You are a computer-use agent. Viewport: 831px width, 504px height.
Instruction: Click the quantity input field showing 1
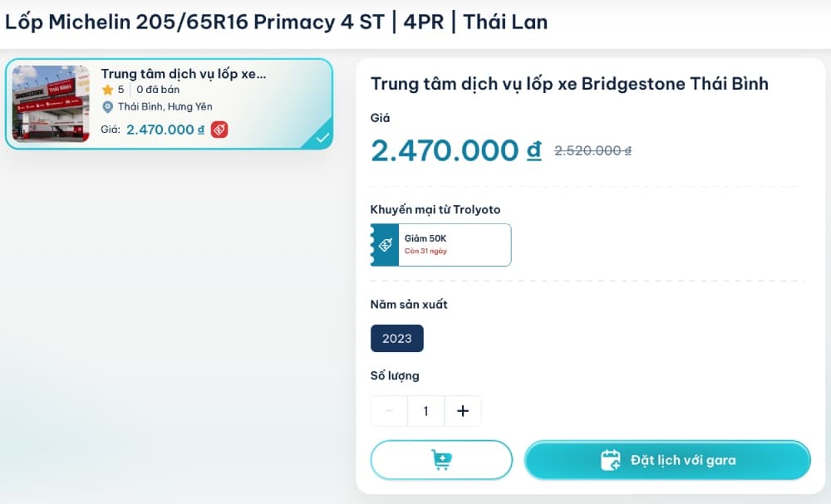click(x=425, y=411)
